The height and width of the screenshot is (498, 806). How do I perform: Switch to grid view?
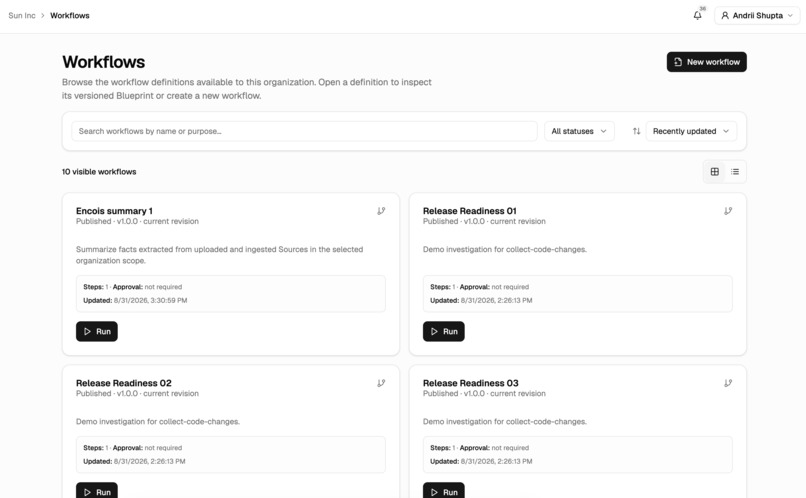pos(715,172)
